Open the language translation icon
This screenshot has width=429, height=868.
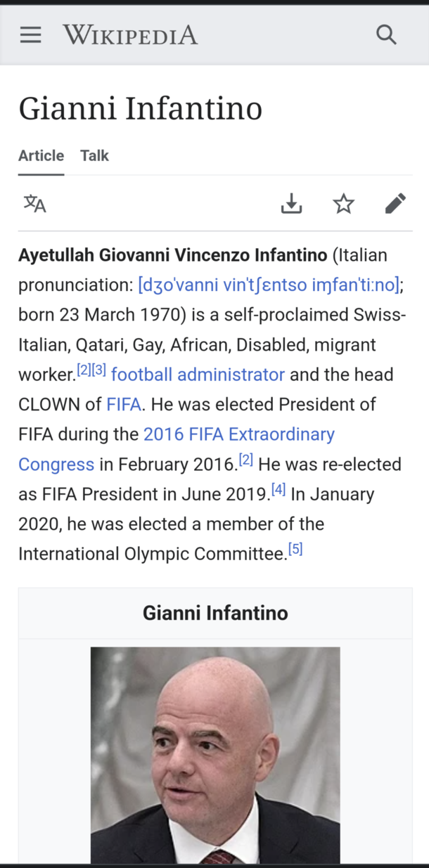pos(34,204)
